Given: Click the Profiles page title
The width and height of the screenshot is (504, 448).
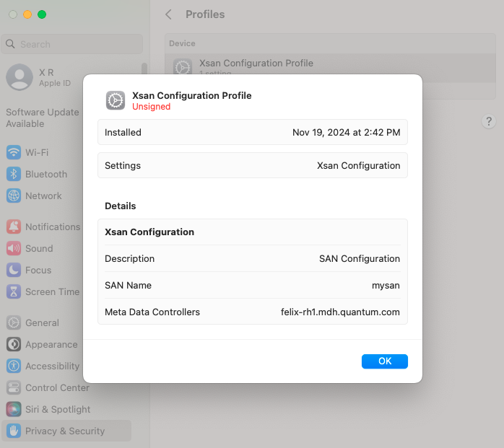Looking at the screenshot, I should coord(205,14).
